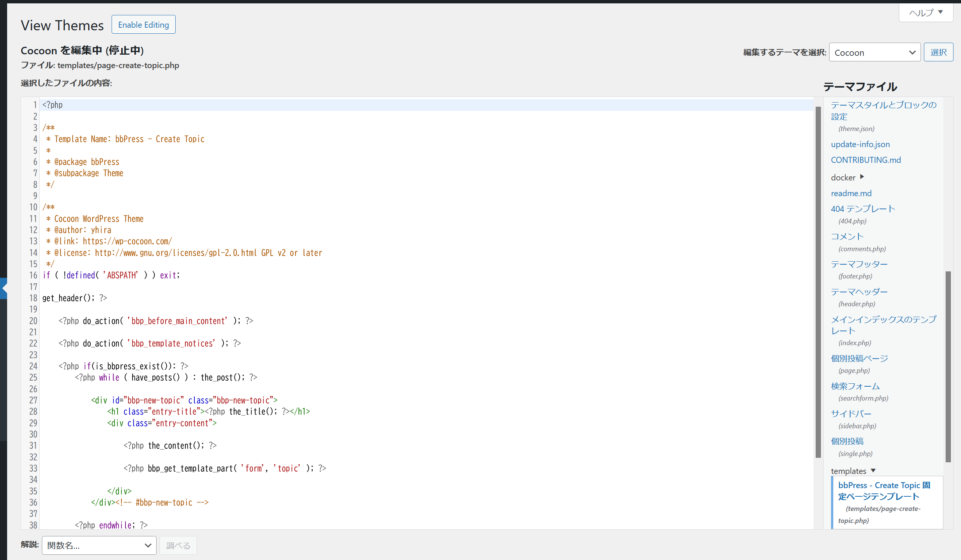This screenshot has height=560, width=961.
Task: Open the readme.md file
Action: 851,193
